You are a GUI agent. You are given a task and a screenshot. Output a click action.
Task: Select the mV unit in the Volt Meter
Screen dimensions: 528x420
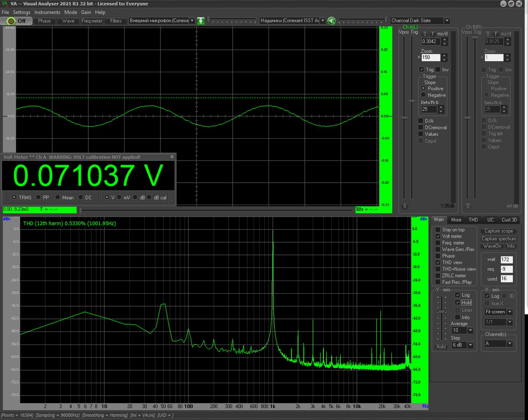(x=119, y=198)
